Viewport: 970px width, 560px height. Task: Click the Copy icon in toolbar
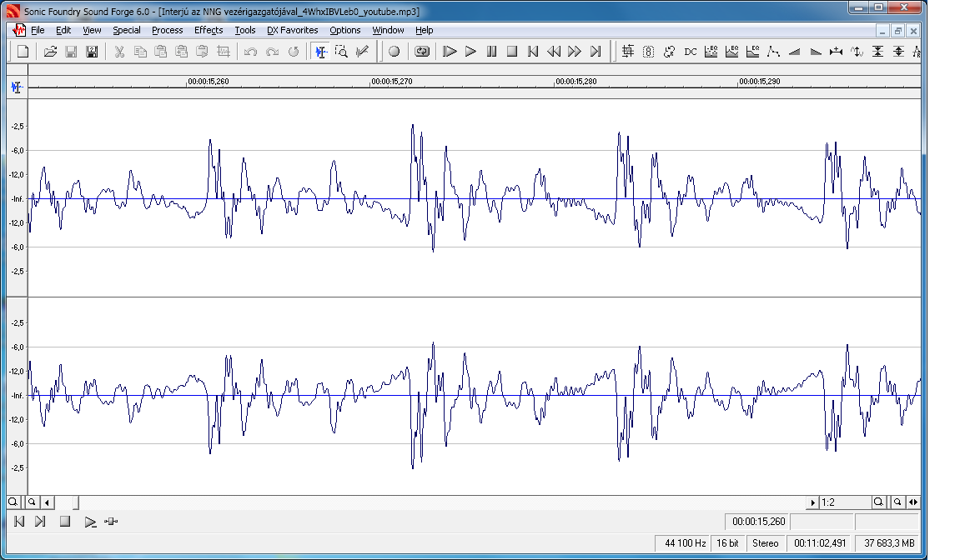coord(140,52)
